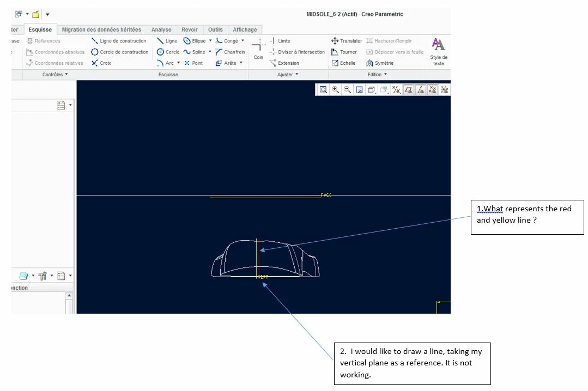Click the Limite trim tool
This screenshot has height=391, width=588.
click(280, 41)
